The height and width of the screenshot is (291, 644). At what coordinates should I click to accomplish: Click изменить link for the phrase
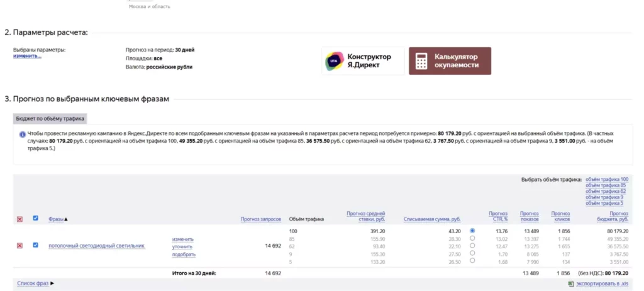(183, 239)
